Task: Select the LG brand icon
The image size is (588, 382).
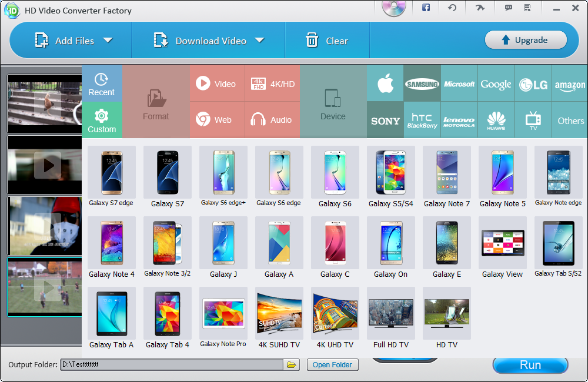Action: pos(533,83)
